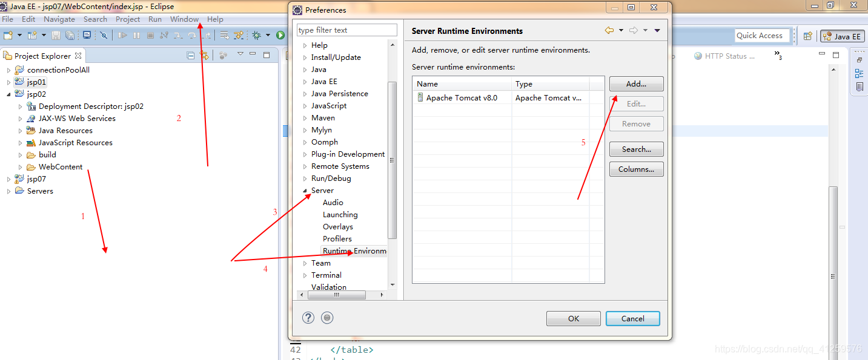Close the Project Explorer tab
Viewport: 868px width, 360px height.
click(x=78, y=56)
